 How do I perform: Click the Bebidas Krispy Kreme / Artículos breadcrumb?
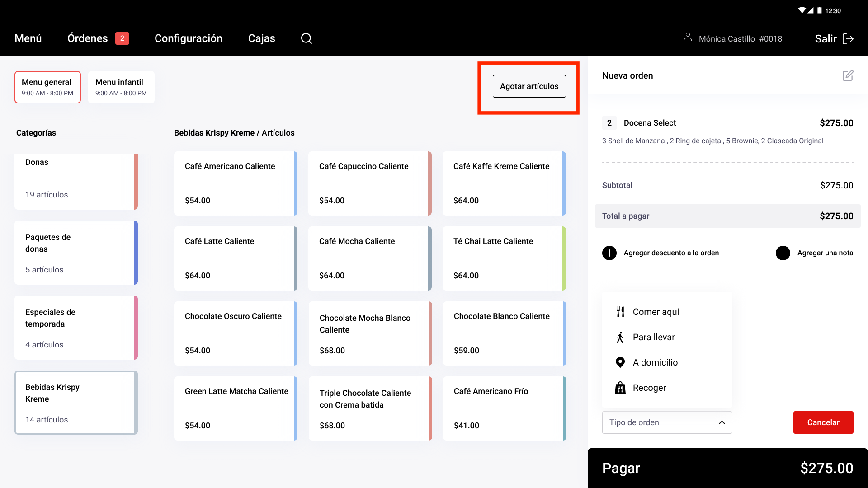[x=234, y=133]
